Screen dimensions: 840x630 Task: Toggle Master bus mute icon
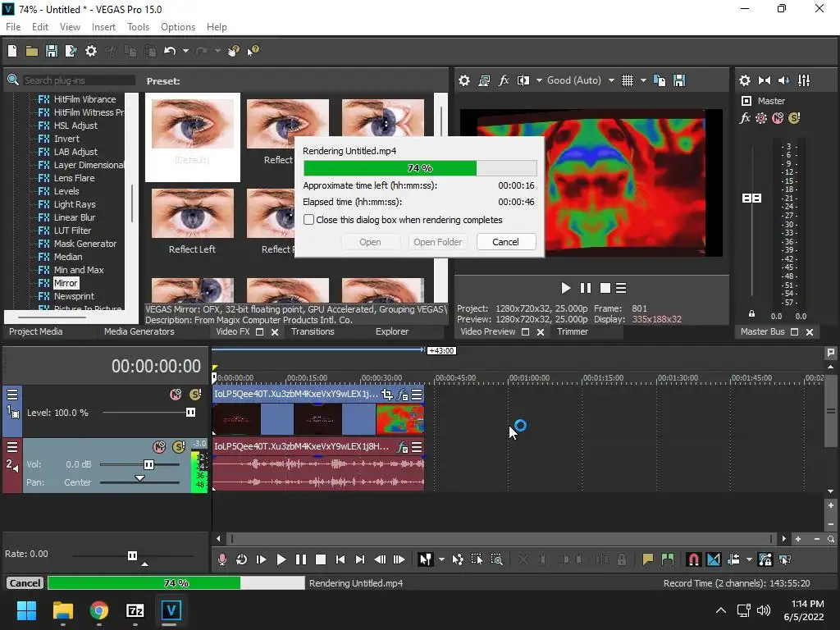pos(778,118)
